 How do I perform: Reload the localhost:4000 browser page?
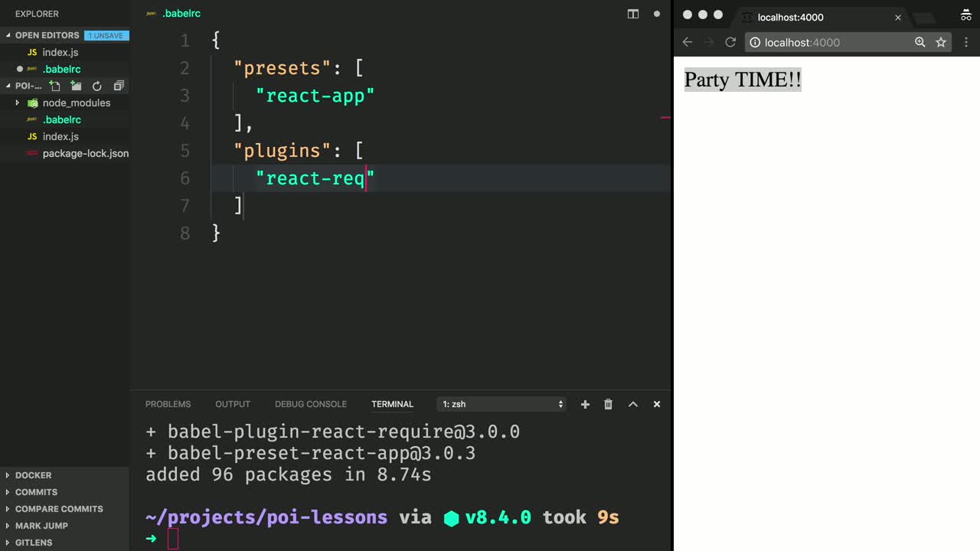pos(730,42)
